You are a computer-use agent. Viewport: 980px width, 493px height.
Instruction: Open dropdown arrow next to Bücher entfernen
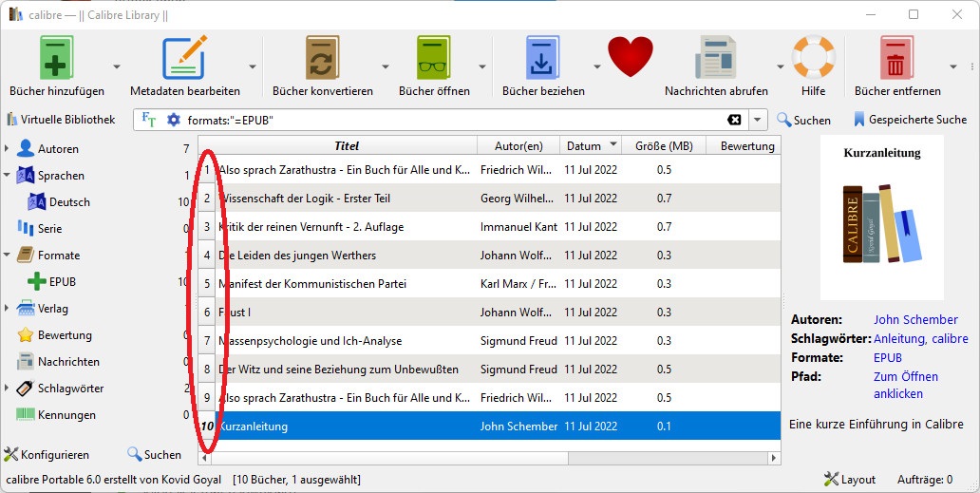953,66
